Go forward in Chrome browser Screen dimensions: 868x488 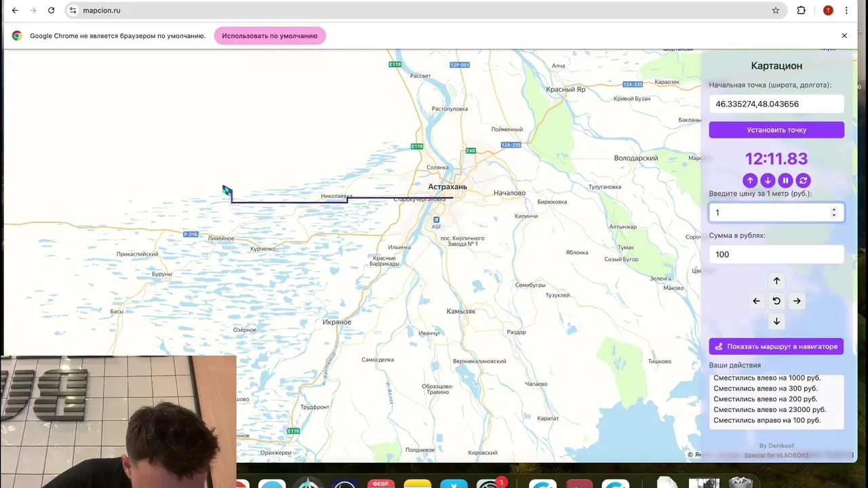click(33, 10)
